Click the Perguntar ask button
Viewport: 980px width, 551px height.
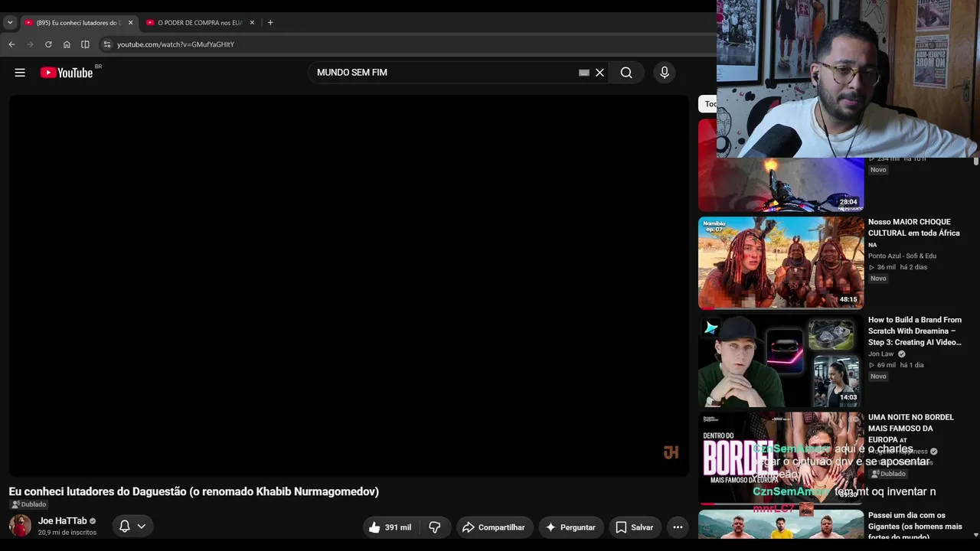tap(570, 527)
